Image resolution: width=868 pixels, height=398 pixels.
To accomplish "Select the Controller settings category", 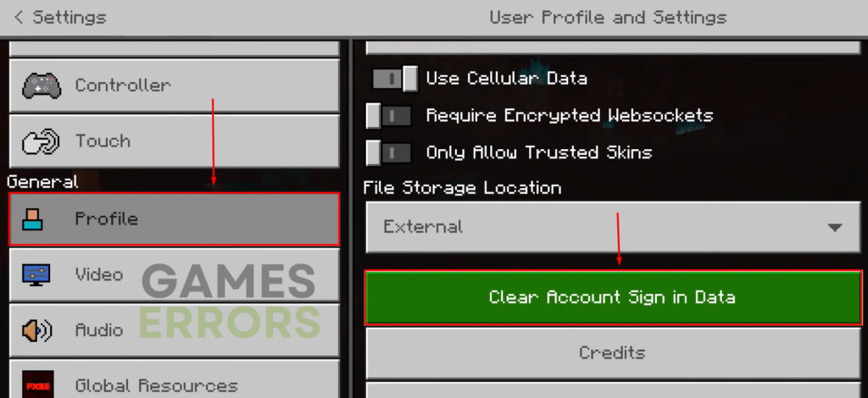I will [174, 86].
